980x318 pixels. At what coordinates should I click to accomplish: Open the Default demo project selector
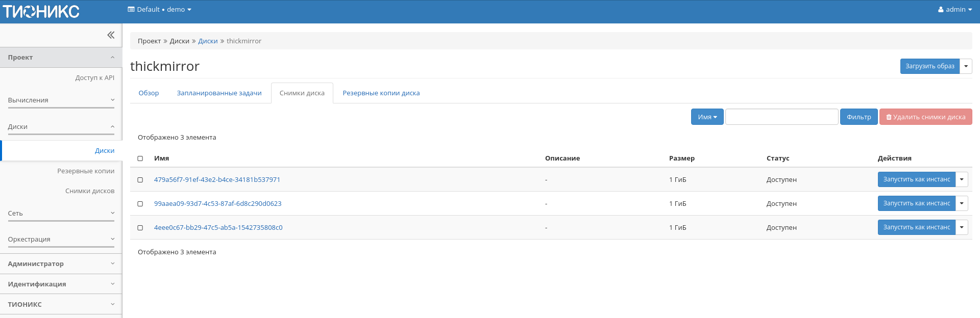tap(159, 10)
